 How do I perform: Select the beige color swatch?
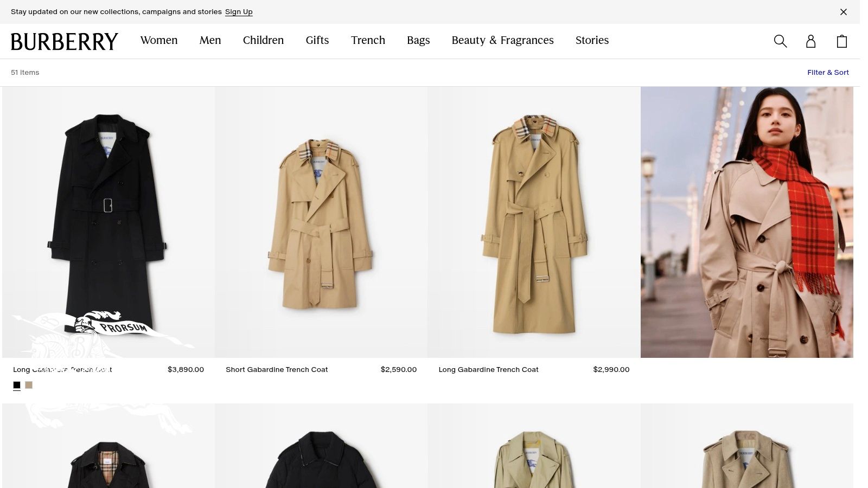tap(29, 385)
